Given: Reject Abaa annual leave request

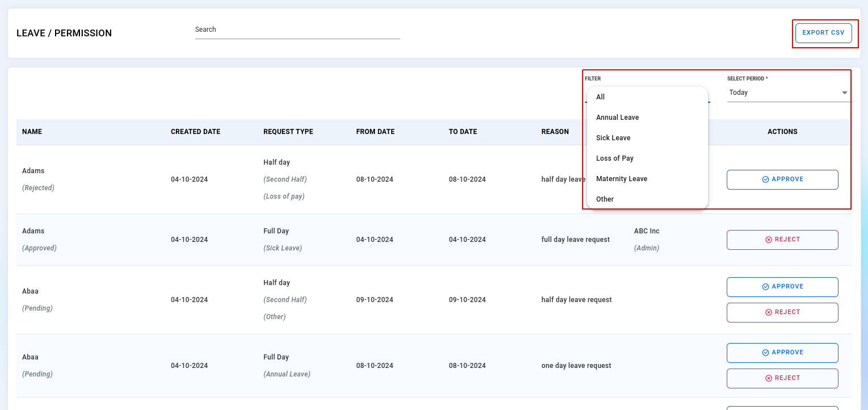Looking at the screenshot, I should pos(782,378).
